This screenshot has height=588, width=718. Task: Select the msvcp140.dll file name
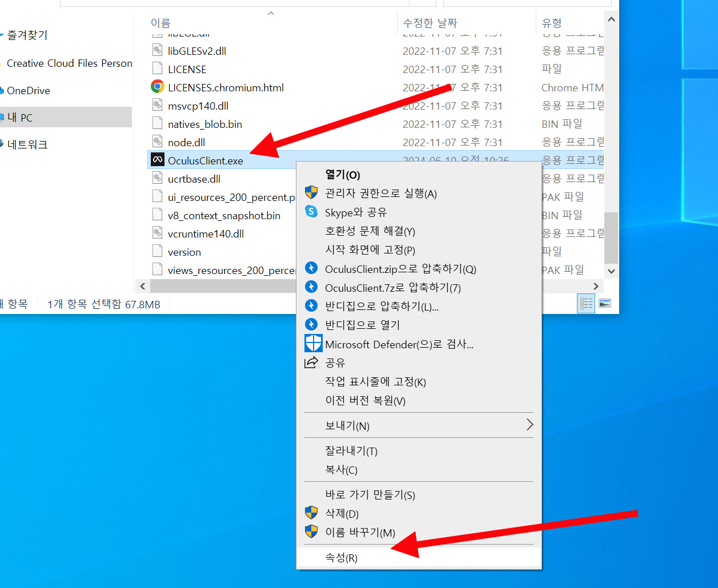(198, 106)
